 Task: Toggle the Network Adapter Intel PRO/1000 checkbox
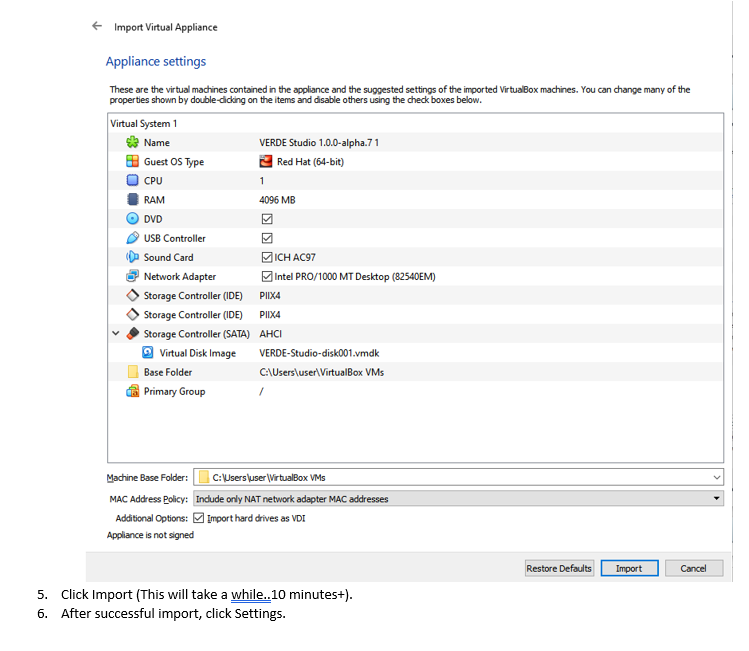267,276
